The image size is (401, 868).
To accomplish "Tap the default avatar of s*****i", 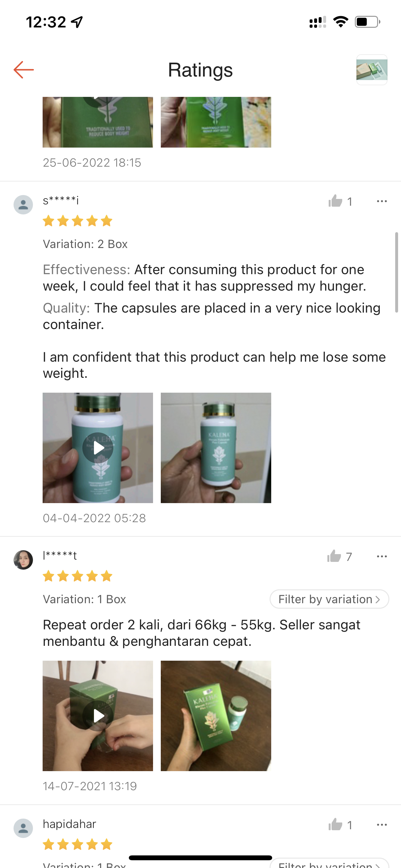I will point(23,204).
